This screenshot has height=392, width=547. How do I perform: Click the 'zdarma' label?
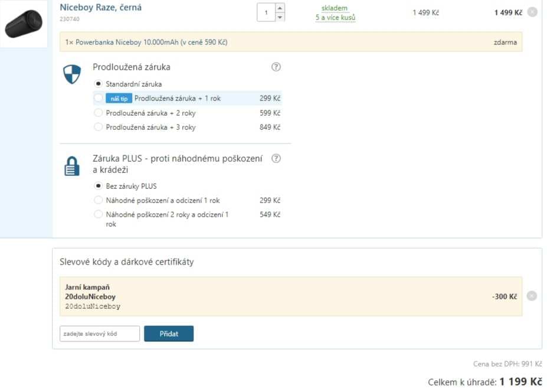tap(505, 43)
